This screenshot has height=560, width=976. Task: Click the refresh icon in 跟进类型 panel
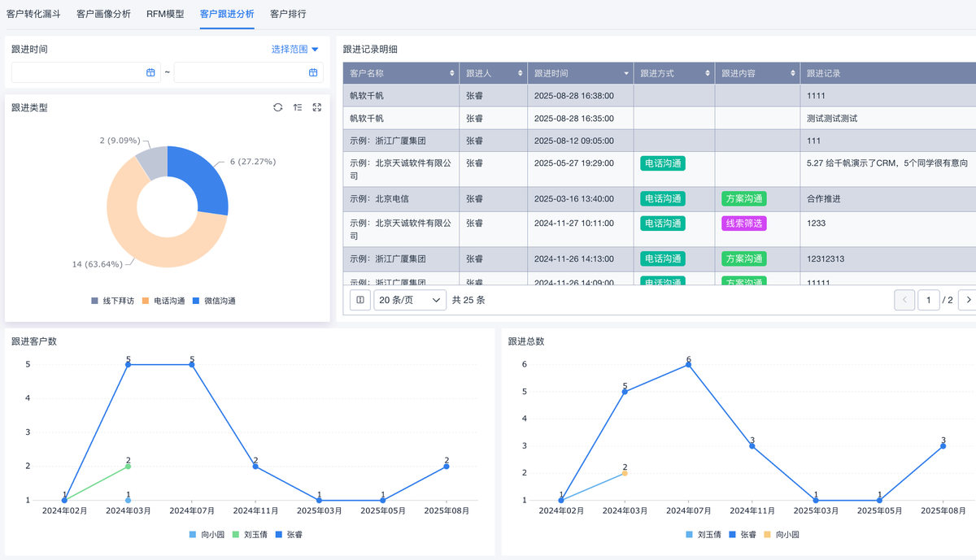(278, 107)
